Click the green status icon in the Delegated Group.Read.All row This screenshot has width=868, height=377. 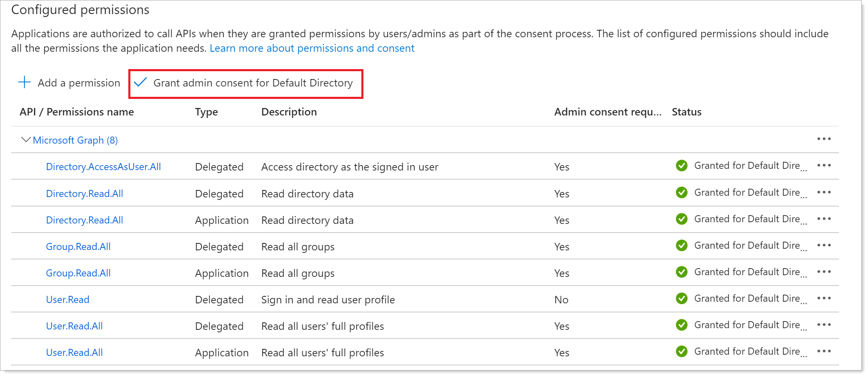pos(681,245)
